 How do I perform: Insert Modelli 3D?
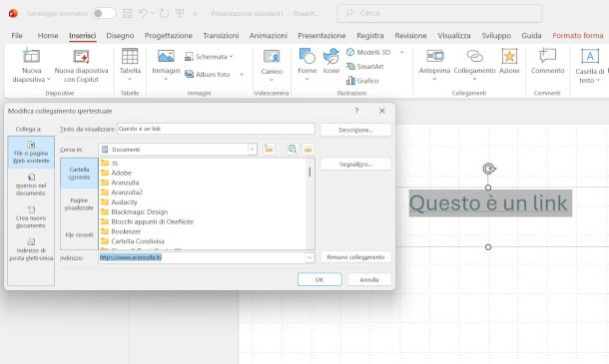(x=368, y=52)
